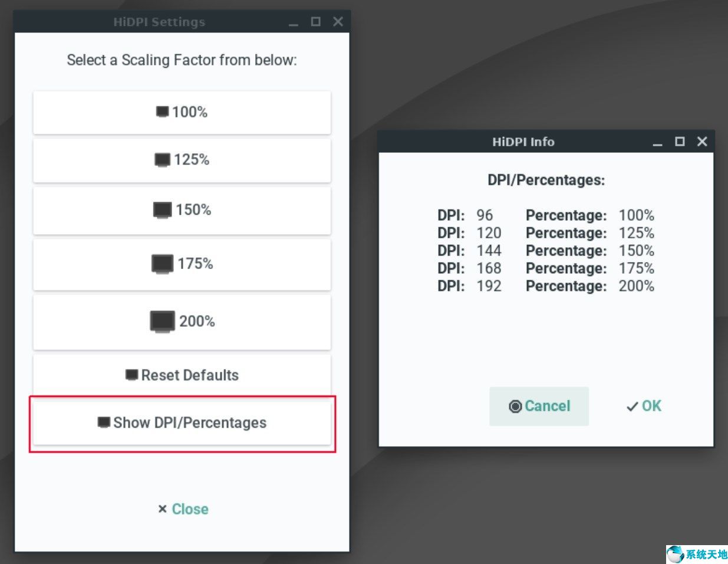Pick the 175% scaling button
Image resolution: width=728 pixels, height=564 pixels.
tap(182, 264)
